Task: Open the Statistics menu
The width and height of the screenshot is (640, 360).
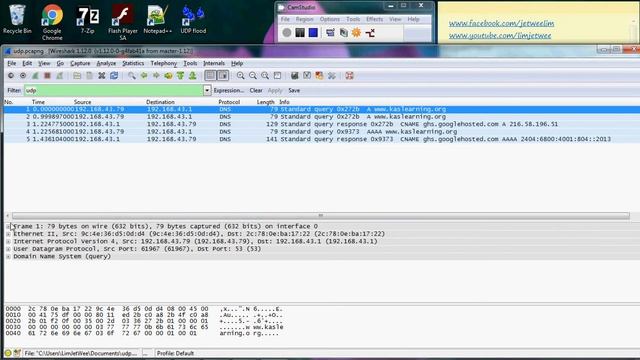Action: coord(133,64)
